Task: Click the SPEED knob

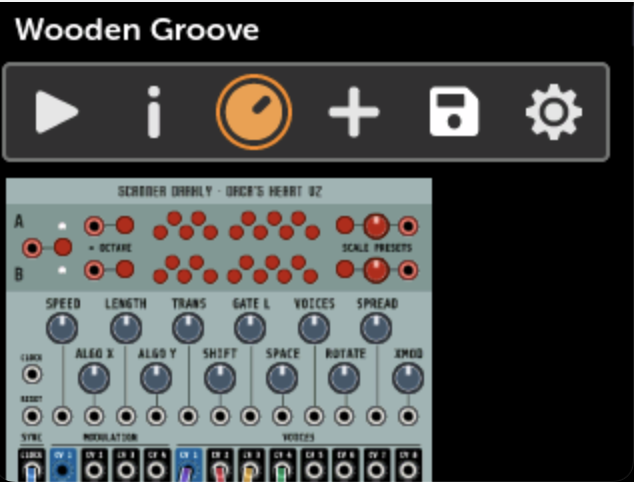Action: (x=62, y=327)
